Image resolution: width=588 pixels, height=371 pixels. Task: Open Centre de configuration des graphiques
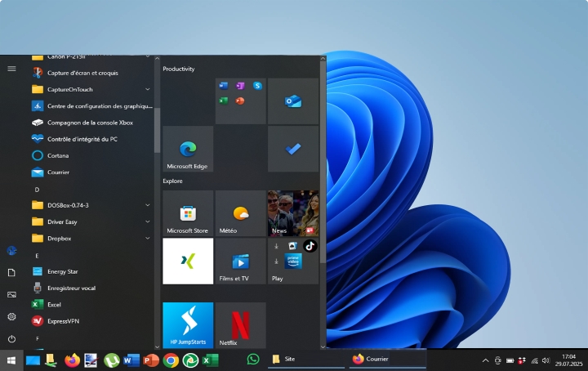point(91,105)
